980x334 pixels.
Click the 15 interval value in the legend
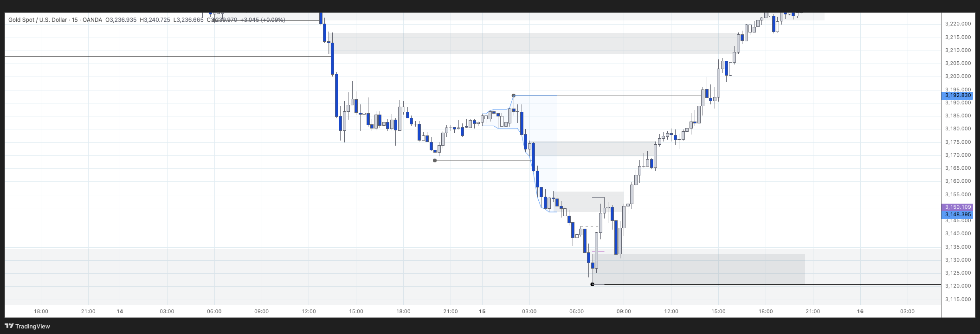click(x=75, y=20)
